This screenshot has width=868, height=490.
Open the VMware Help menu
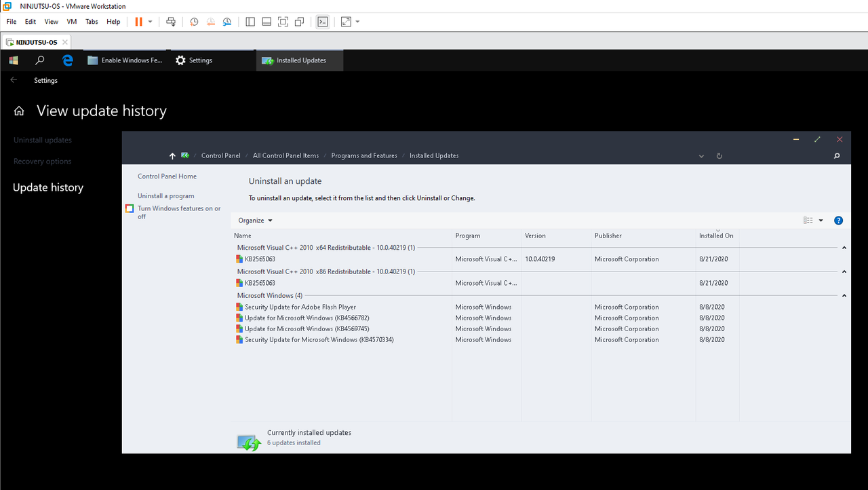pos(113,22)
